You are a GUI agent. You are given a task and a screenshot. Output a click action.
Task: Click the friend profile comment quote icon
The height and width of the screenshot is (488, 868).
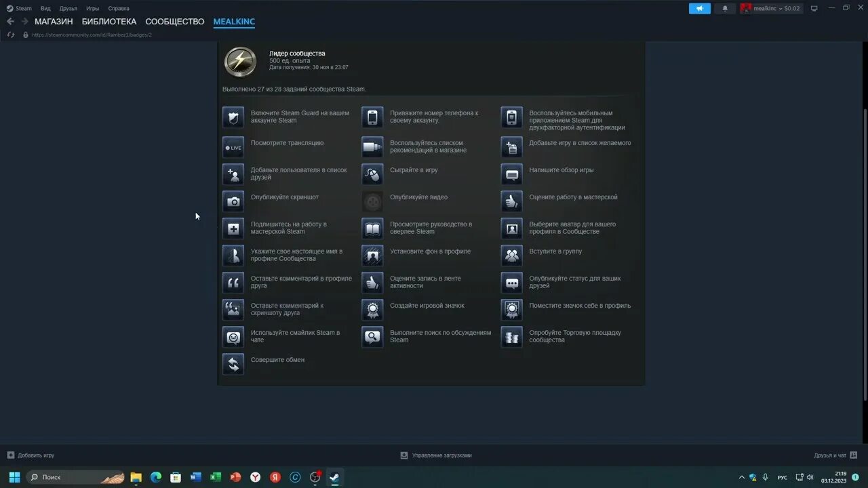pyautogui.click(x=233, y=283)
